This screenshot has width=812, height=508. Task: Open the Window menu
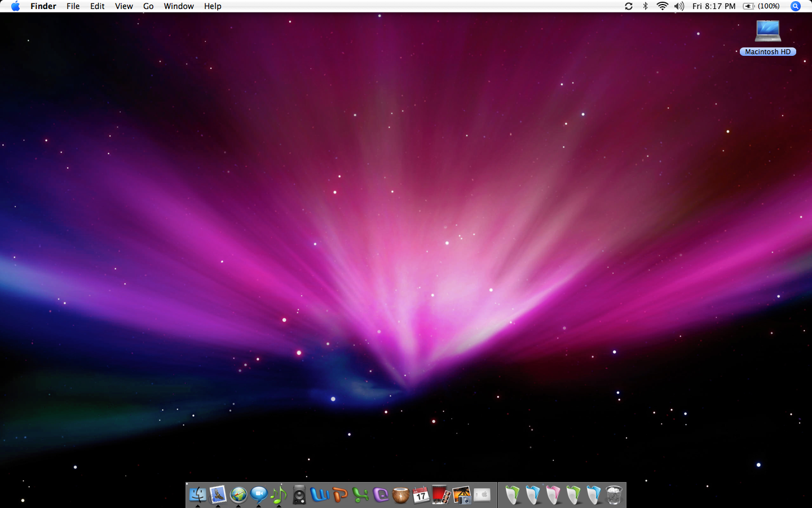(179, 6)
